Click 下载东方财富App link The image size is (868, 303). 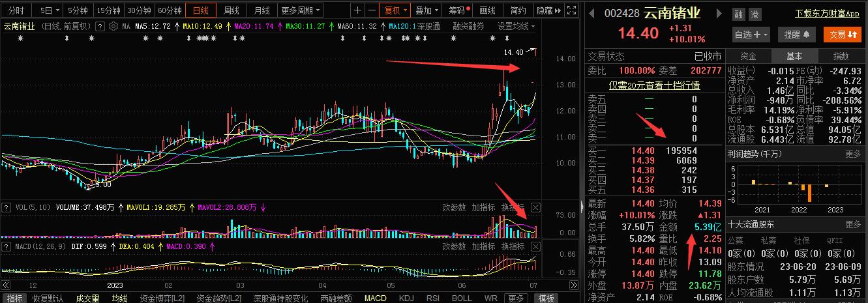pyautogui.click(x=827, y=14)
